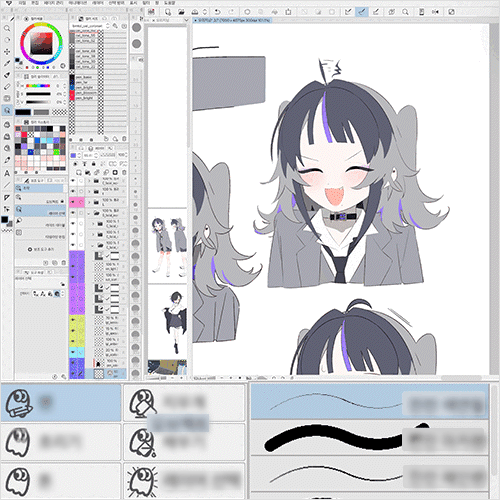Expand the pink-marked layer folder arrow
The image size is (500, 500).
(x=89, y=202)
